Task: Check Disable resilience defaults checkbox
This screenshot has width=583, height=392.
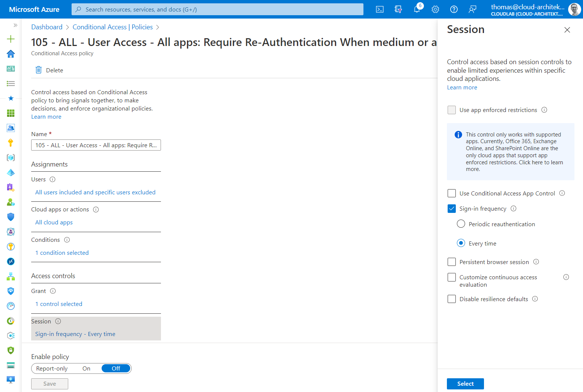Action: (452, 299)
